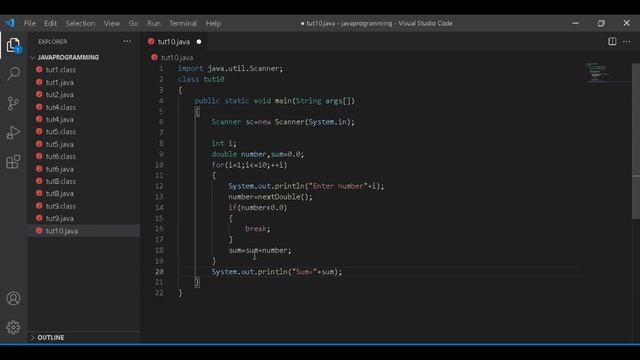The height and width of the screenshot is (360, 640).
Task: Click the println "Sum=" line
Action: coord(277,271)
